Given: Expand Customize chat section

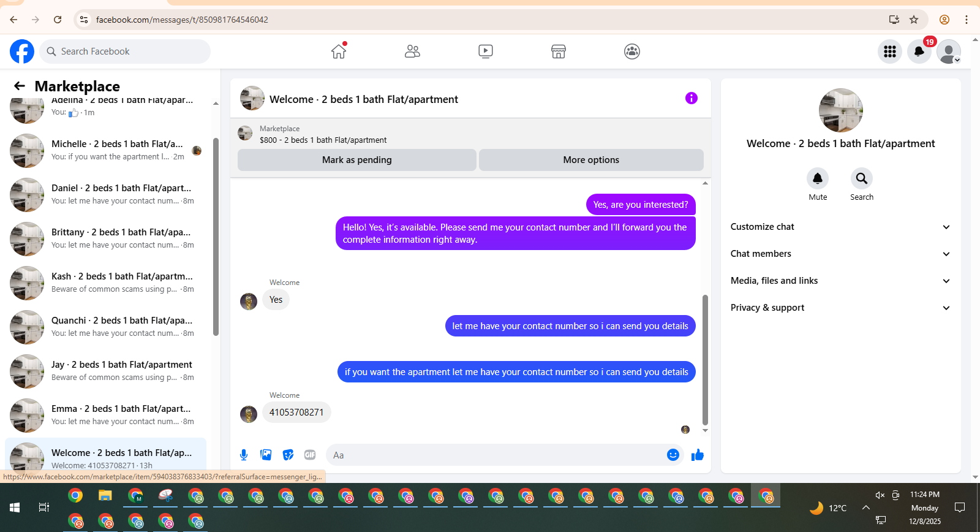Looking at the screenshot, I should point(840,227).
